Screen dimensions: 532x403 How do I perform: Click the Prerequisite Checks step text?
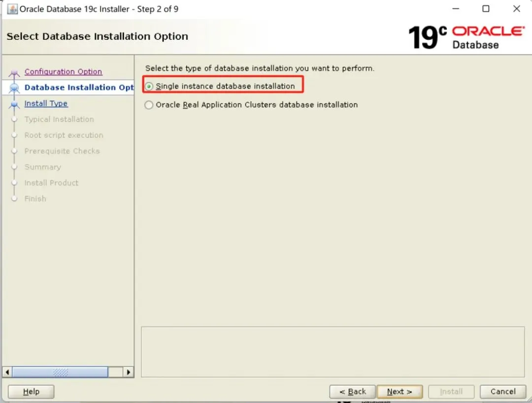[62, 151]
